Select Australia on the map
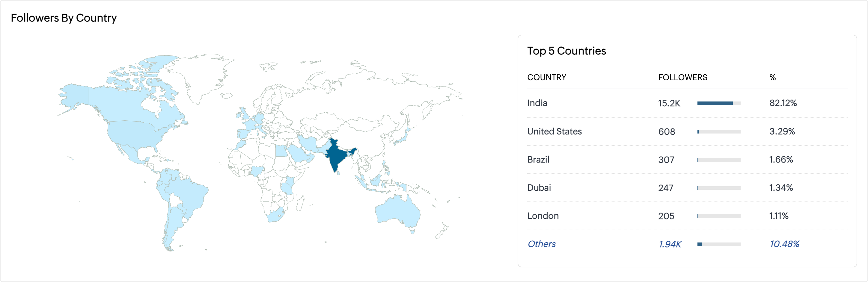 (x=398, y=212)
